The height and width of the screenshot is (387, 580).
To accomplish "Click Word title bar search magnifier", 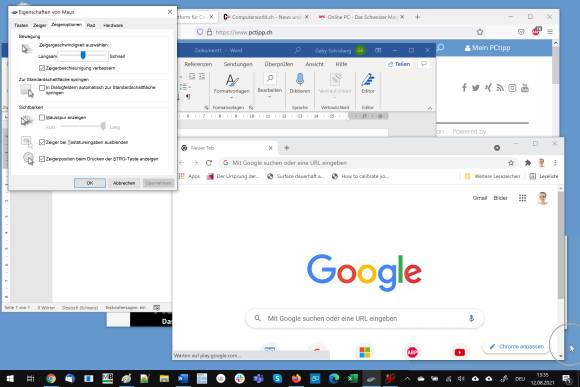I will (x=297, y=50).
